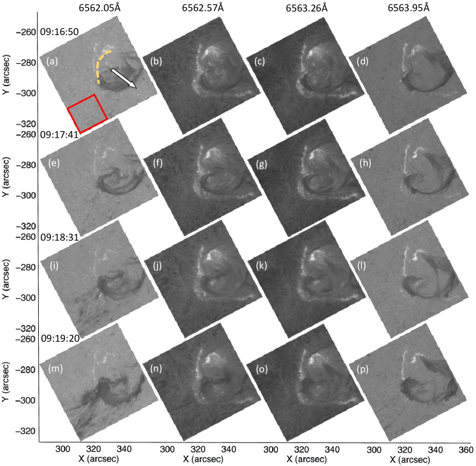Viewport: 476px width, 466px height.
Task: Select the image panel labeled (b)
Action: pyautogui.click(x=202, y=75)
